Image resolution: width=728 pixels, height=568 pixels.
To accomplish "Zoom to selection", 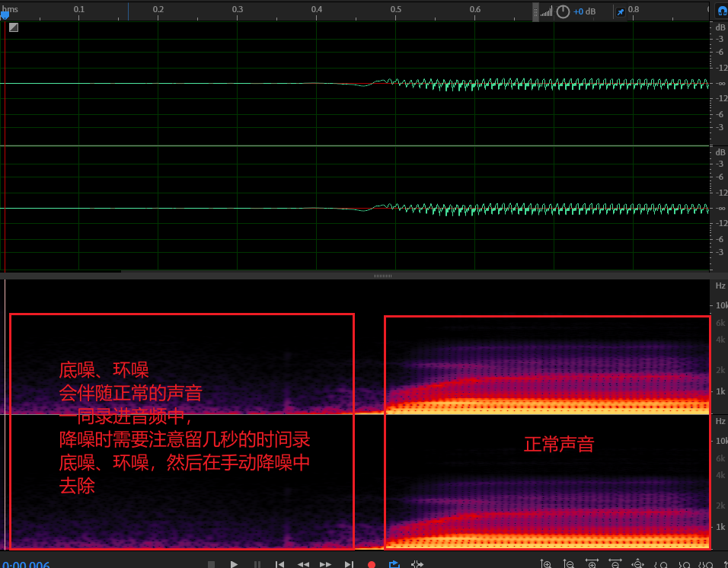I will tap(706, 564).
